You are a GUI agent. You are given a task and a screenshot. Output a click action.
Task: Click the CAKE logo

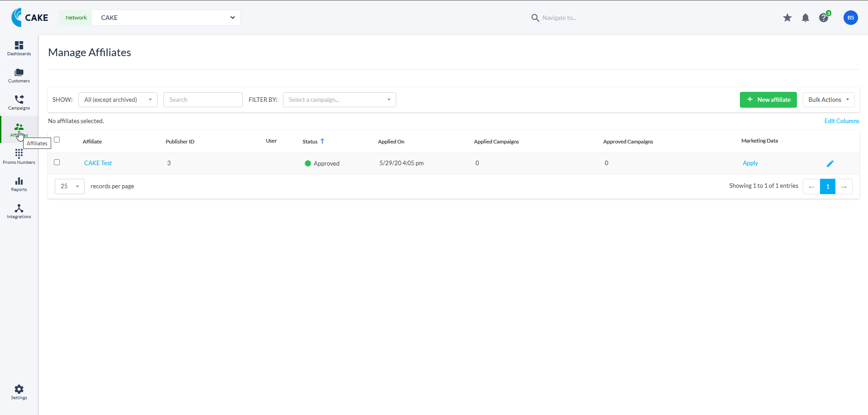(30, 17)
